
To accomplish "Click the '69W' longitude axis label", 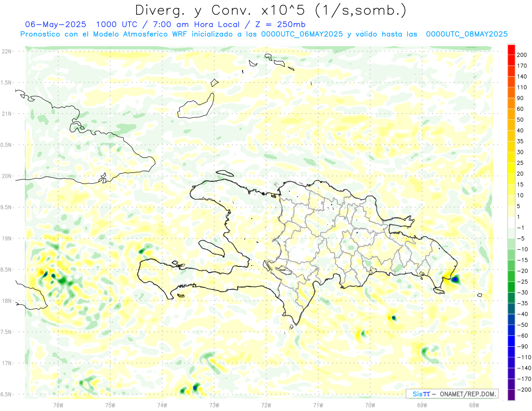I will point(422,405).
